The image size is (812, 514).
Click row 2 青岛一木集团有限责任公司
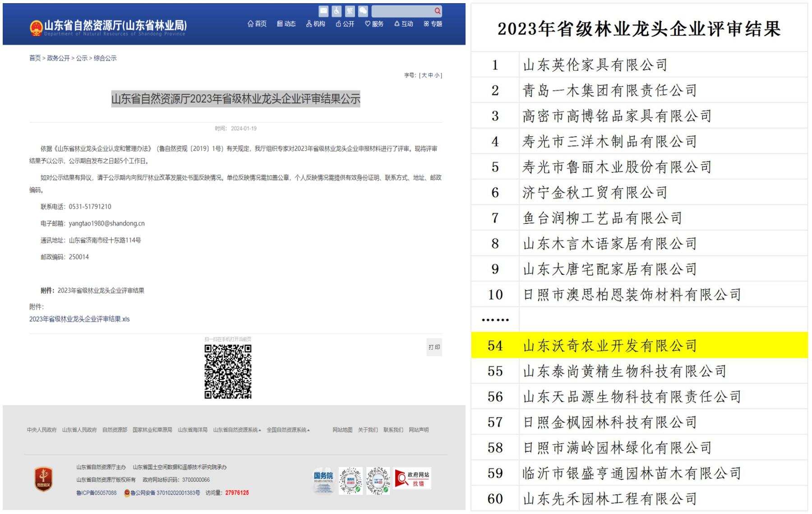(x=640, y=90)
